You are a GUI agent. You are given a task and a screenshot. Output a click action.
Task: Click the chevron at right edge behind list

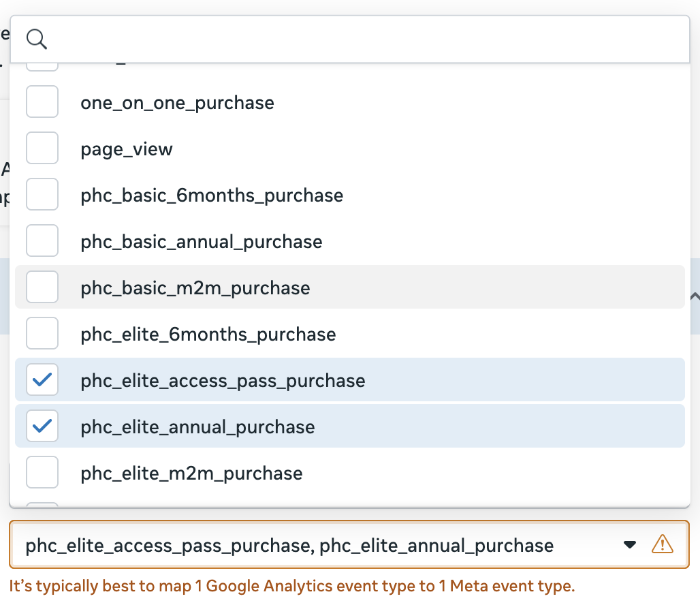pyautogui.click(x=695, y=296)
